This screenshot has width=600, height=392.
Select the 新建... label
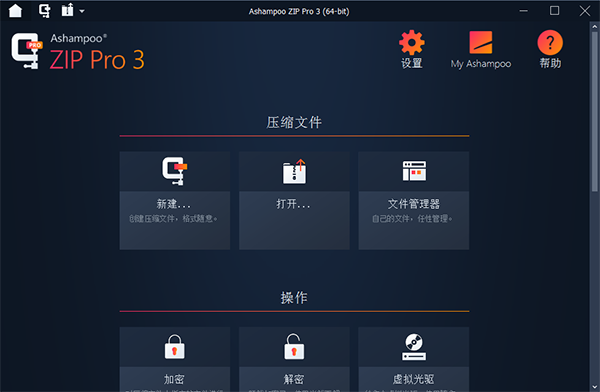pyautogui.click(x=174, y=204)
